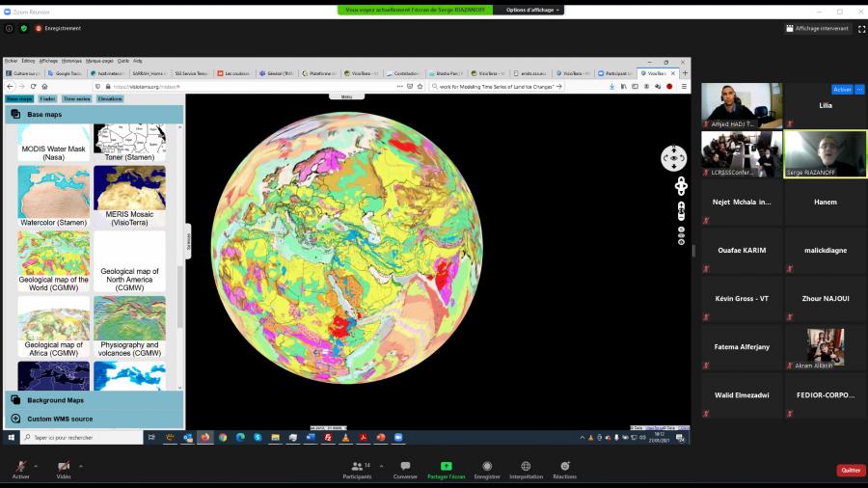Image resolution: width=868 pixels, height=488 pixels.
Task: Switch layout via Affichage intervenant
Action: [x=817, y=28]
